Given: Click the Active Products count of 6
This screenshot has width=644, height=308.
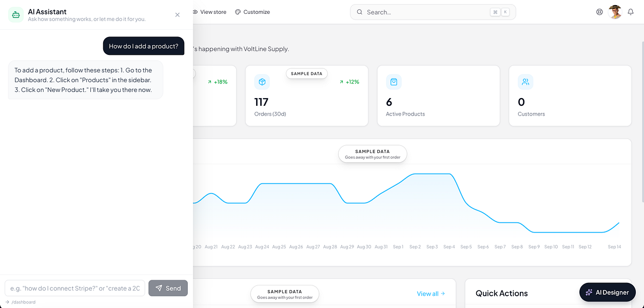Looking at the screenshot, I should tap(389, 102).
